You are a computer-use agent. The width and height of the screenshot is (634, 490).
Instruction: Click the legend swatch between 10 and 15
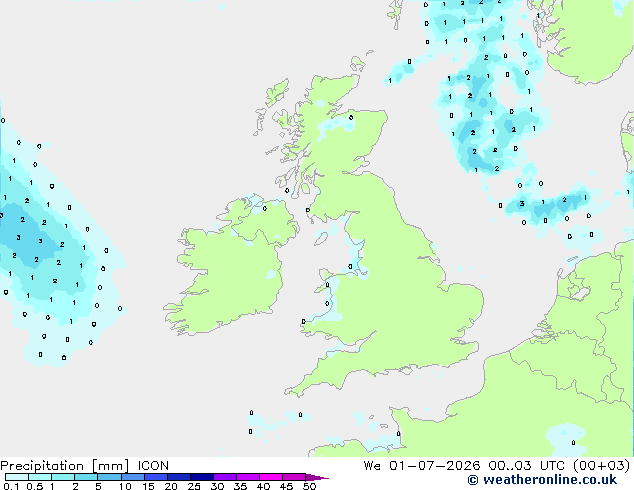click(x=133, y=477)
